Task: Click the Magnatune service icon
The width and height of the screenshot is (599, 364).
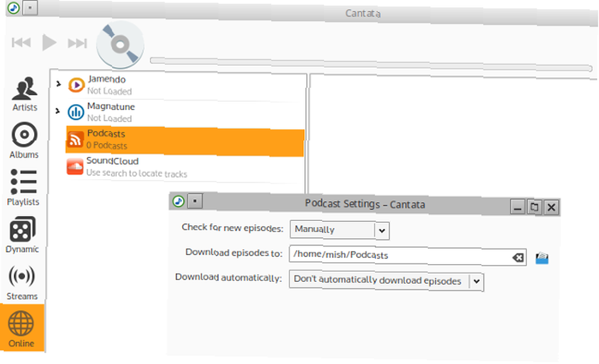Action: click(75, 113)
